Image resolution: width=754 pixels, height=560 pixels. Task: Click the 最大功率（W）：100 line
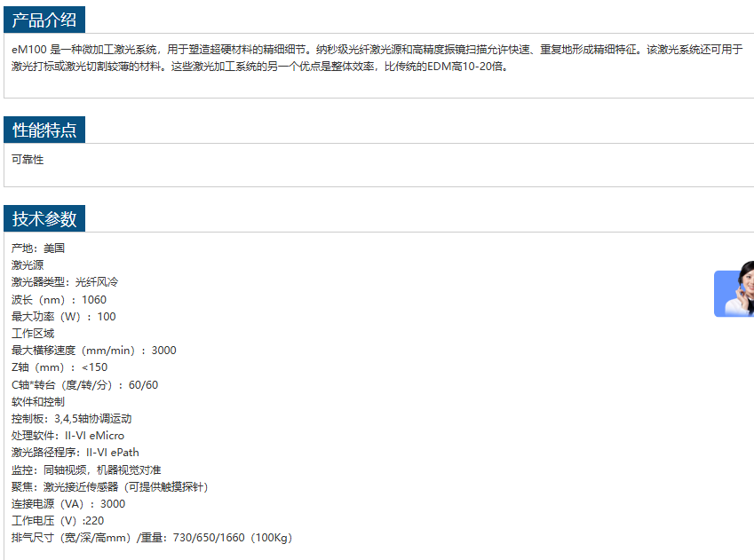pos(64,317)
